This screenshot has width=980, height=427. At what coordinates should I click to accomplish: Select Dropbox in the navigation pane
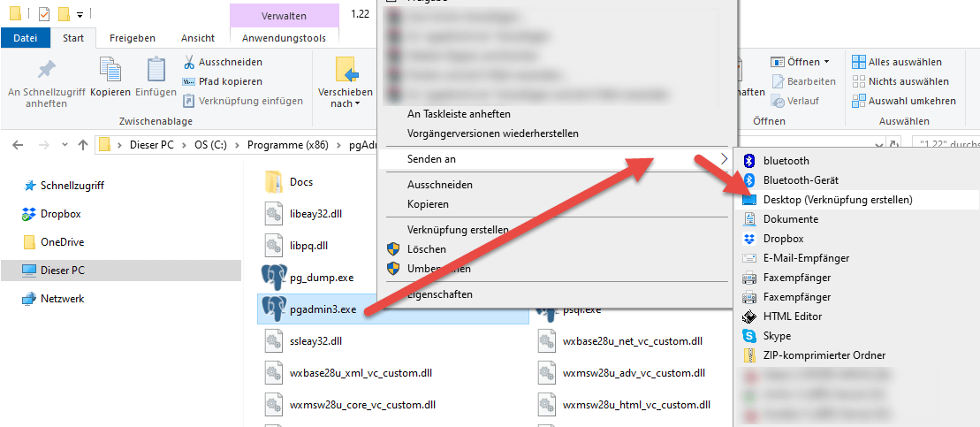[x=60, y=214]
